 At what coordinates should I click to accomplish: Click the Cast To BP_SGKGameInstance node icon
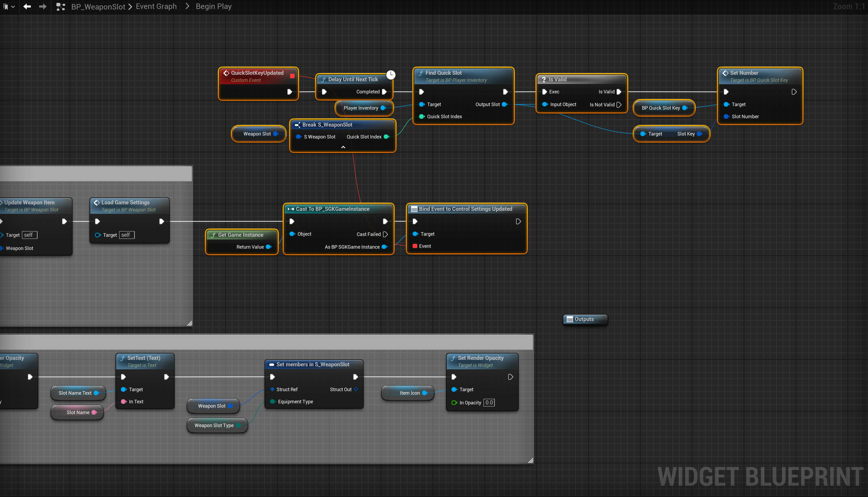click(x=291, y=209)
